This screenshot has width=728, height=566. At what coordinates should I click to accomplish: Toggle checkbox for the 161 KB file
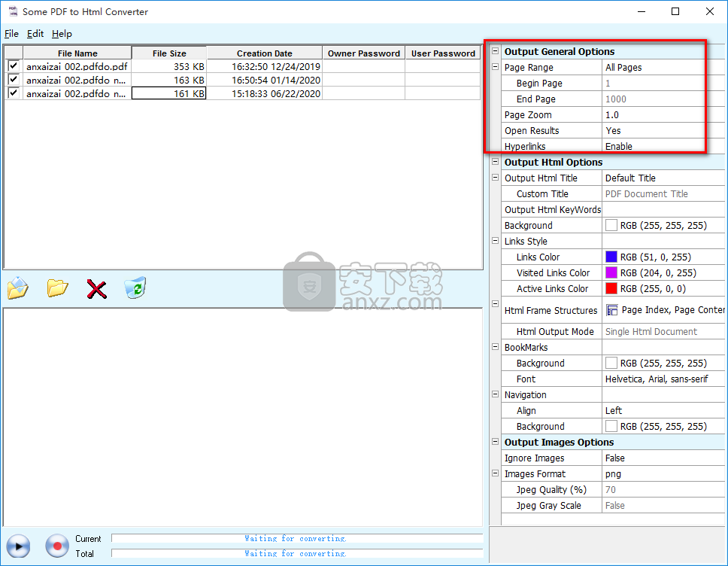coord(14,93)
